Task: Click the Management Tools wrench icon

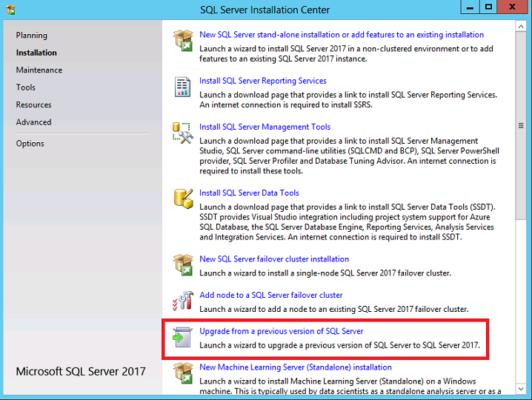Action: point(183,133)
